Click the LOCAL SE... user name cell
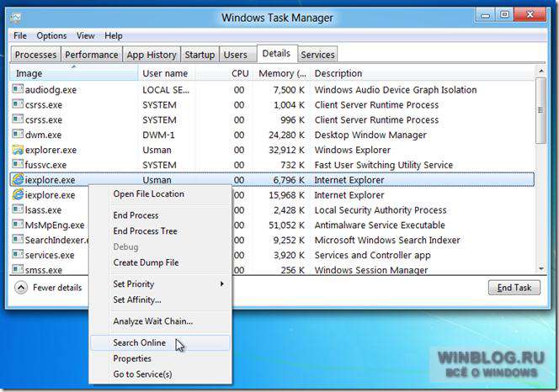This screenshot has height=392, width=559. point(166,90)
